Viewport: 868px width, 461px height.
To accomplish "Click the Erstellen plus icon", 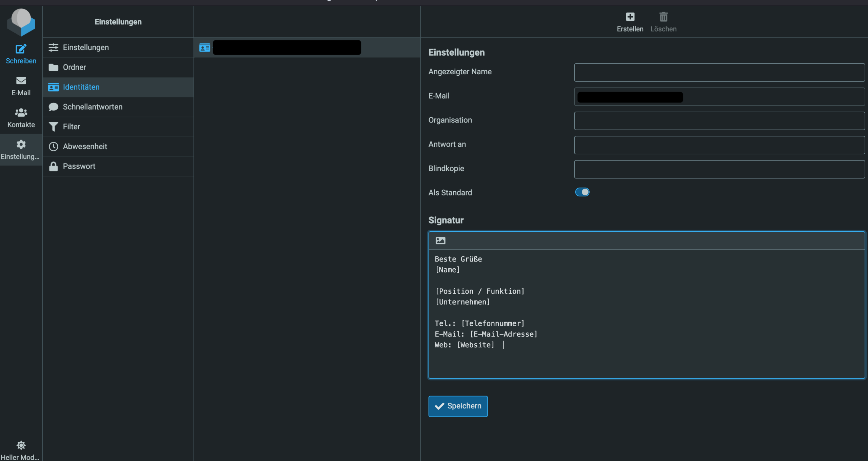I will [630, 17].
